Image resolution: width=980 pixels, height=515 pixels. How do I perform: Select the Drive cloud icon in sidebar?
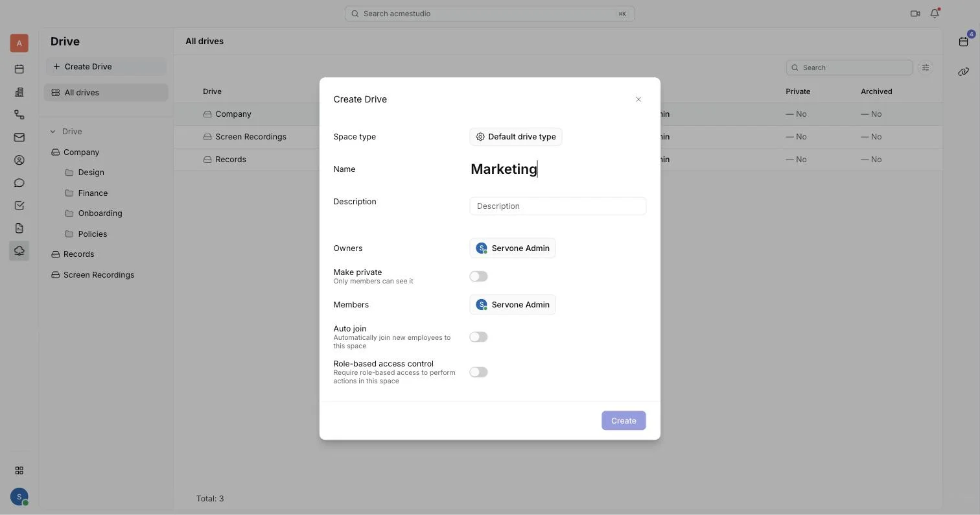coord(19,250)
